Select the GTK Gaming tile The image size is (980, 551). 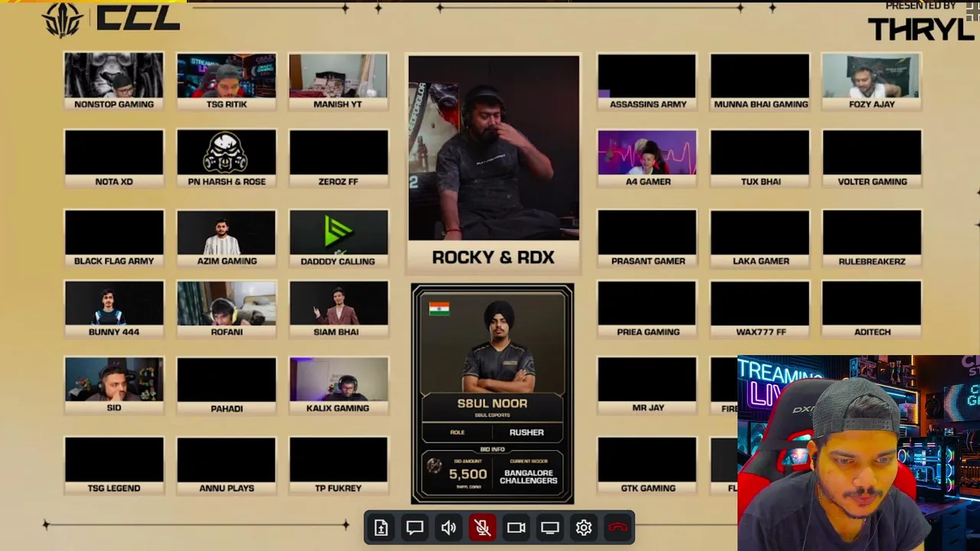647,465
